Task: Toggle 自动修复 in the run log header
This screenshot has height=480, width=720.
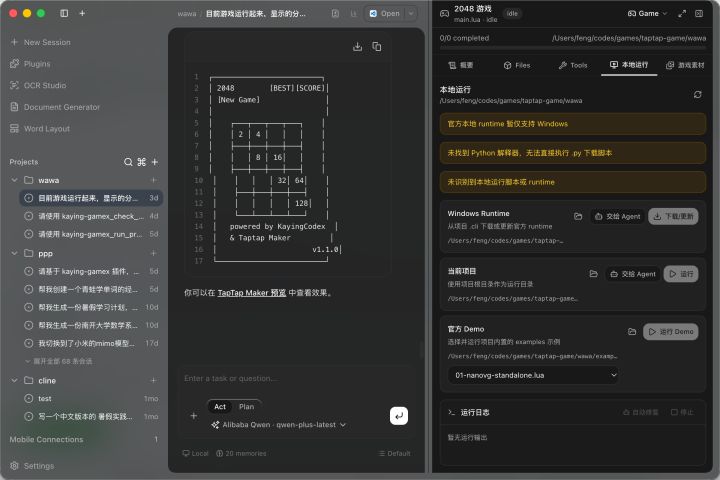Action: pyautogui.click(x=640, y=412)
